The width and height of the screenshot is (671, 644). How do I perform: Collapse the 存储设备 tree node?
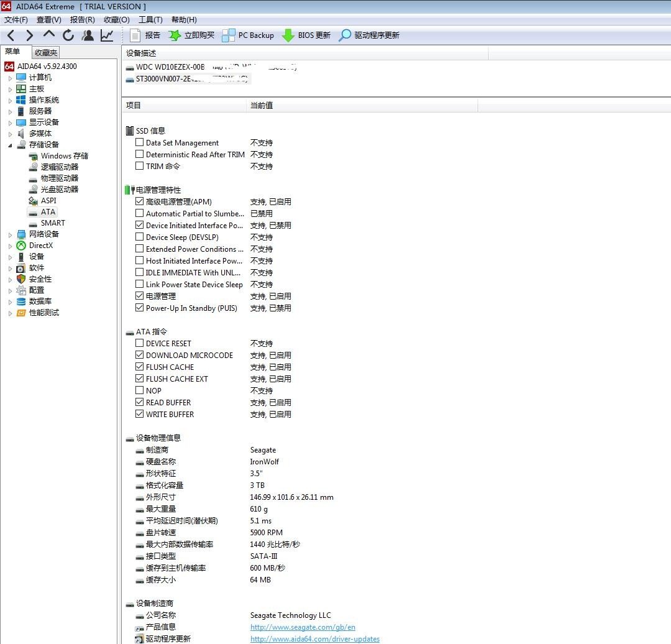point(10,145)
